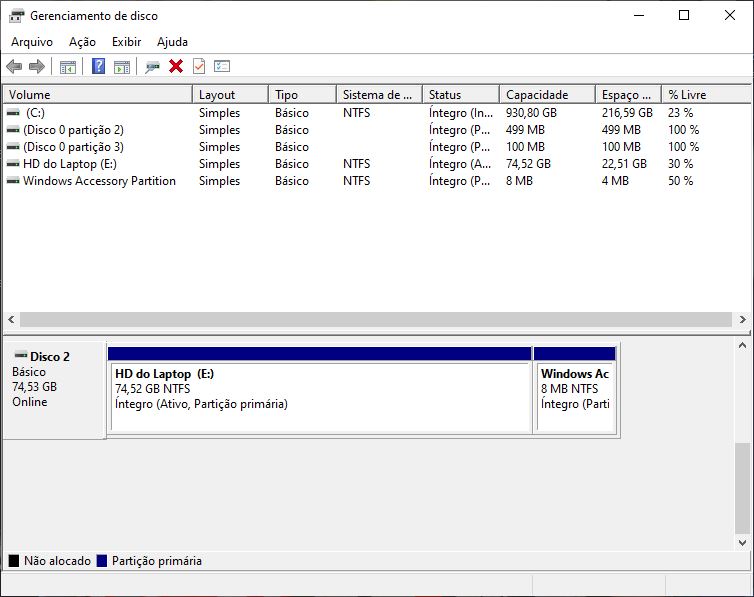The width and height of the screenshot is (754, 597).
Task: Click drive icon of Disco 0 partição 2
Action: 13,130
